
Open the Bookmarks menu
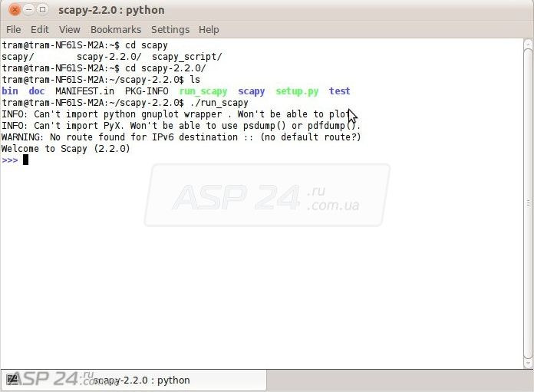point(116,30)
